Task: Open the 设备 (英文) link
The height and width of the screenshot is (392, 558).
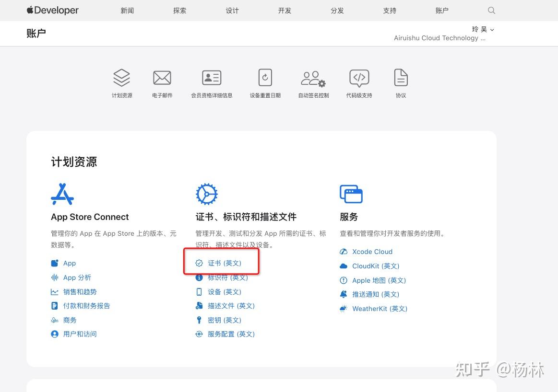Action: [x=225, y=292]
